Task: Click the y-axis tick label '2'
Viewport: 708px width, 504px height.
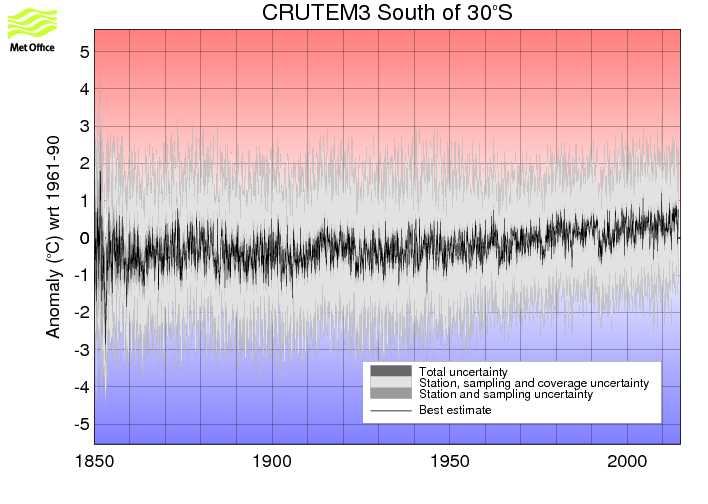Action: (85, 163)
